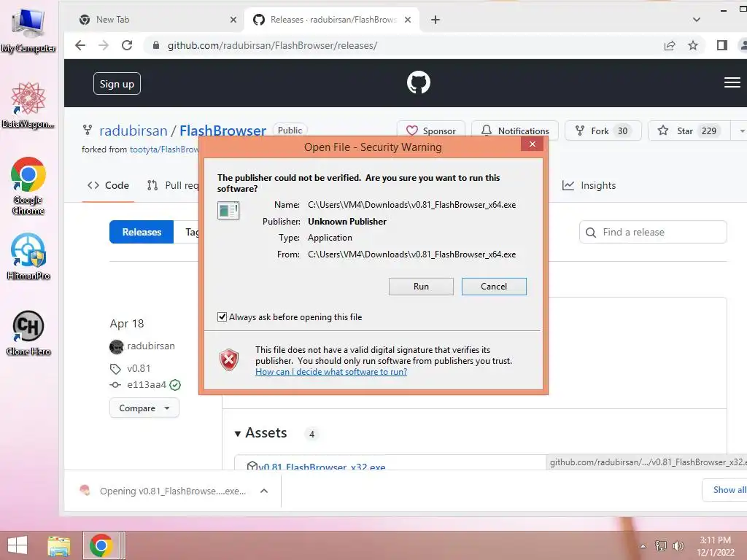The image size is (747, 560).
Task: Cancel the Open File security warning
Action: [494, 286]
